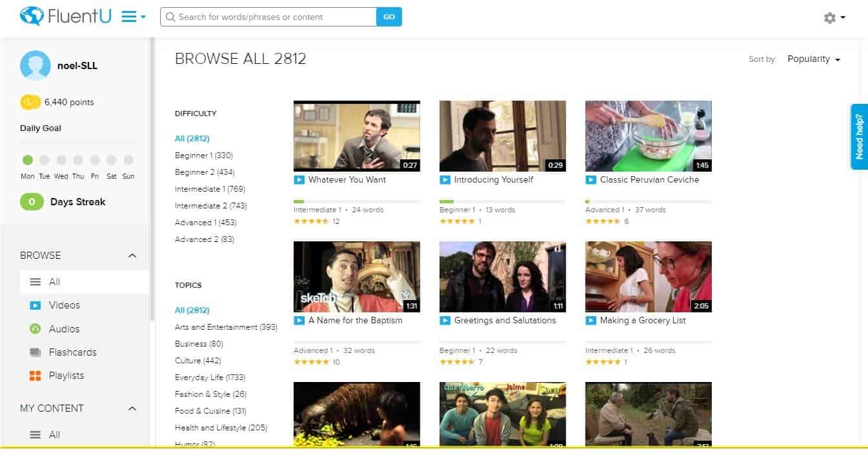Open the Classic Peruvian Ceviche thumbnail

[x=648, y=136]
